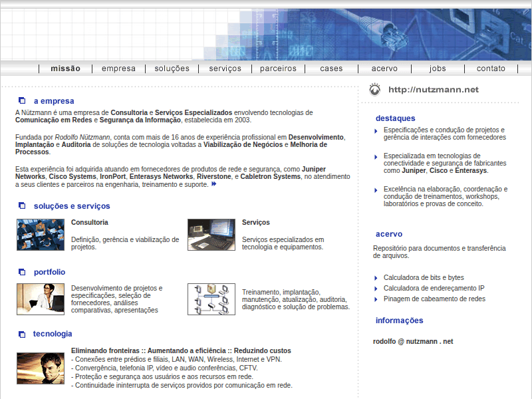
Task: Click arrow bullet beside 'Pinagem de cabeamento de redes'
Action: click(376, 300)
